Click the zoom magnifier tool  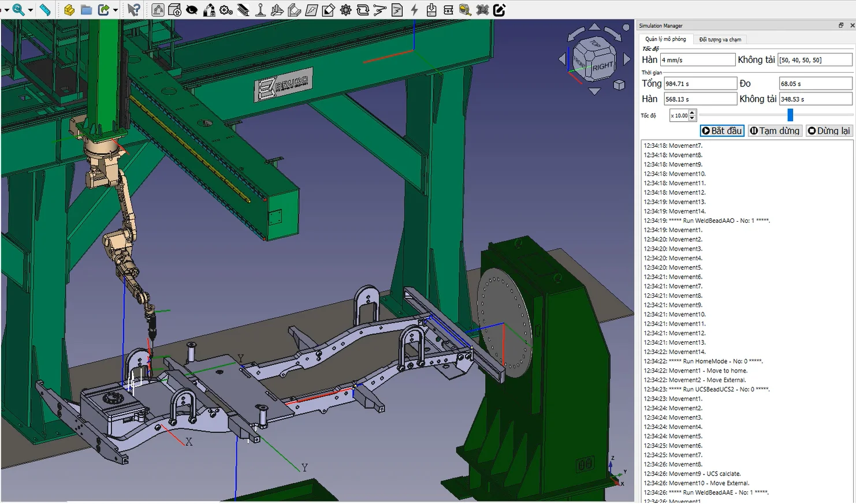coord(18,10)
